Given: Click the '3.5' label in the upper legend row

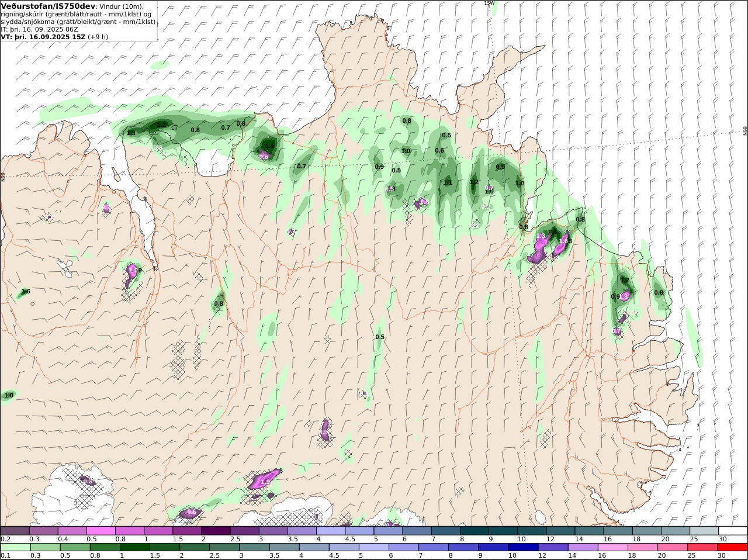Looking at the screenshot, I should tap(293, 539).
